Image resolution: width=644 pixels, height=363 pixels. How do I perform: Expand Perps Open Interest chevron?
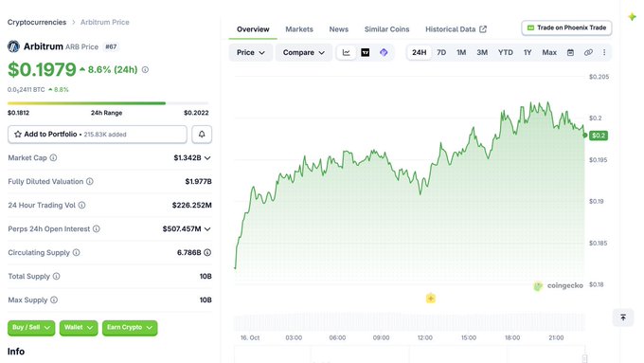(207, 229)
